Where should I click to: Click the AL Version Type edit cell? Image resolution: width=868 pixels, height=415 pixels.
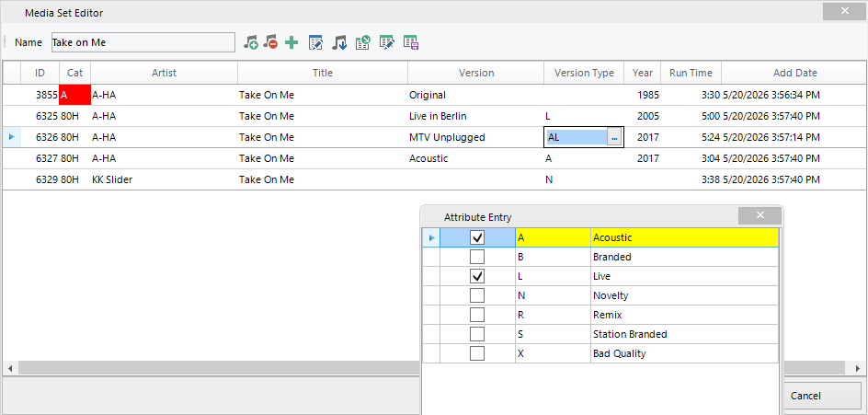point(577,137)
